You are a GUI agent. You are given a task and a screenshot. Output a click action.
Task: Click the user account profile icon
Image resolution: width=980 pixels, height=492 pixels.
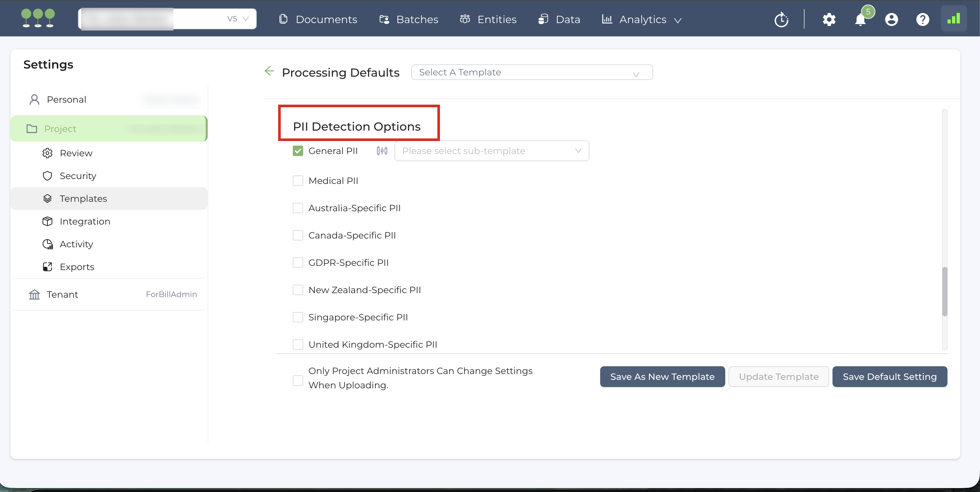click(x=891, y=19)
